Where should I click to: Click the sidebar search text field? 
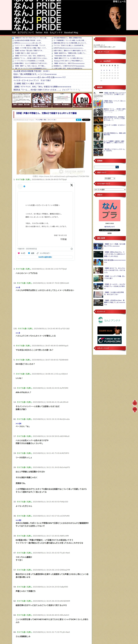(105, 167)
